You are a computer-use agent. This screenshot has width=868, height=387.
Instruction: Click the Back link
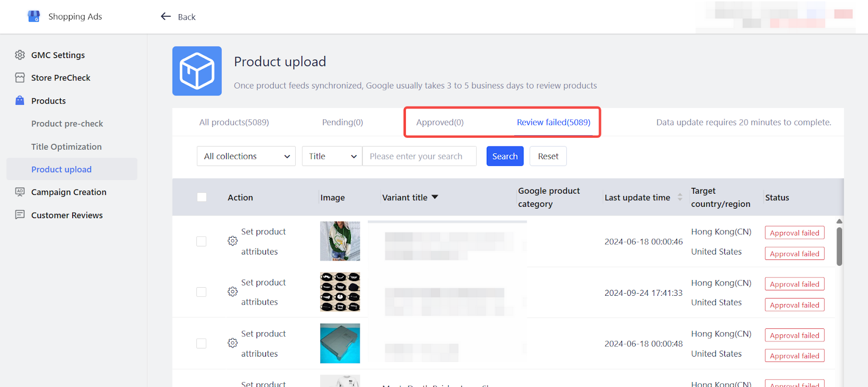(187, 17)
